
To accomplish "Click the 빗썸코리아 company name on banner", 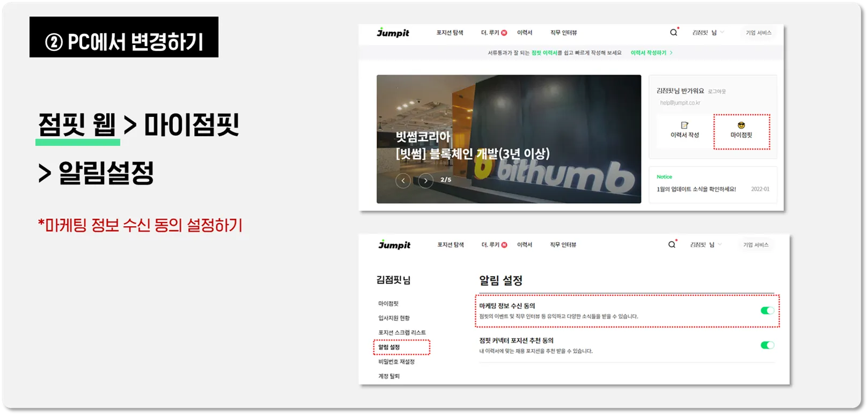I will pos(423,137).
